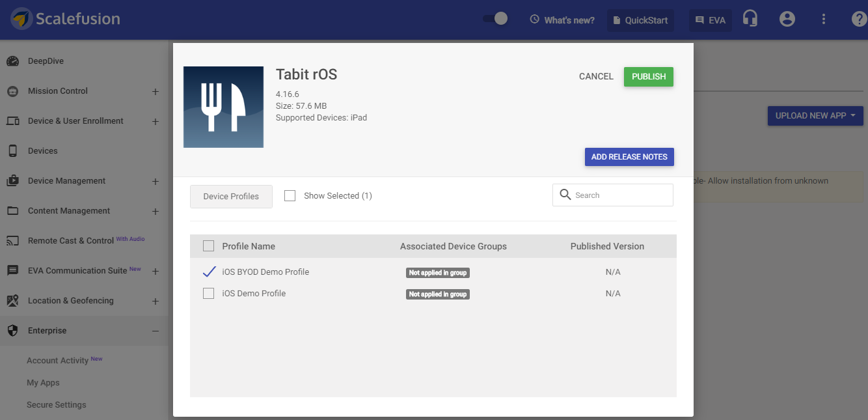Cancel the publish dialog
868x420 pixels.
(596, 76)
